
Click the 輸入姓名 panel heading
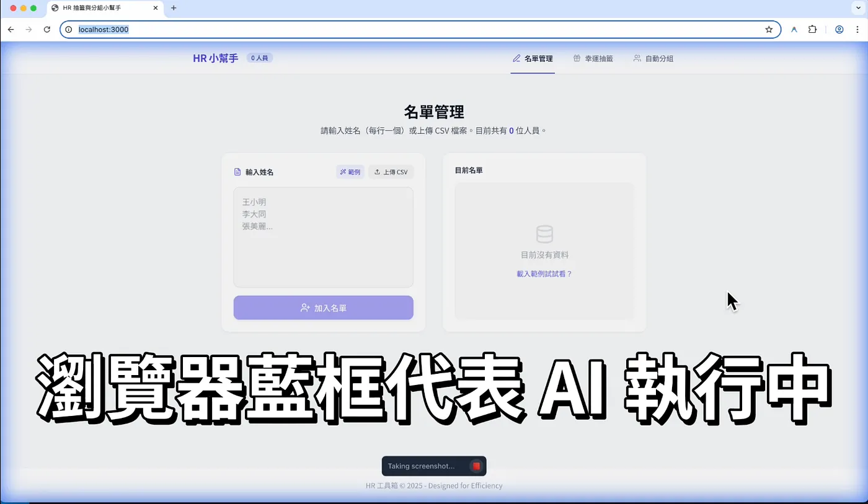click(259, 172)
